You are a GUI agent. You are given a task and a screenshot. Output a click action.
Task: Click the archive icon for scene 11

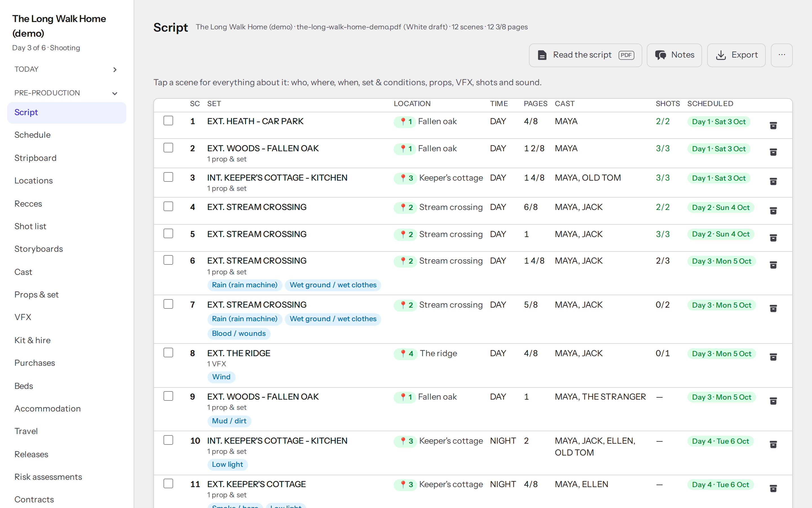click(x=773, y=488)
